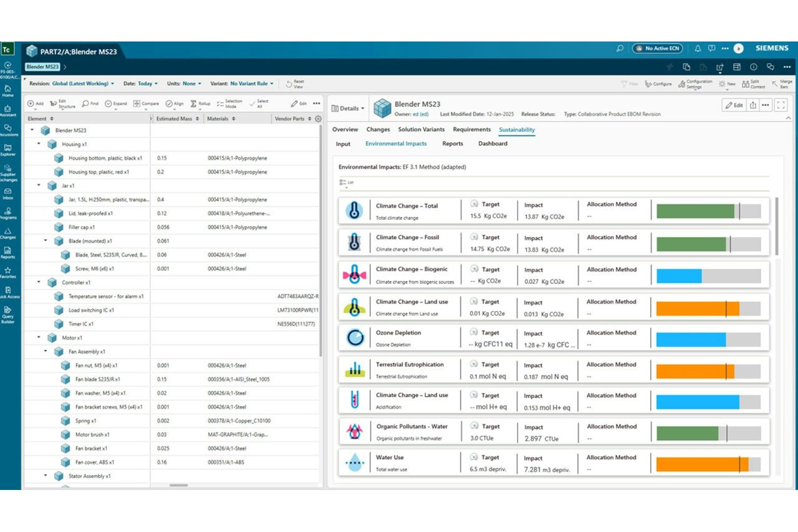Click the impacts list vertical scrollbar
The image size is (798, 532).
click(x=777, y=226)
